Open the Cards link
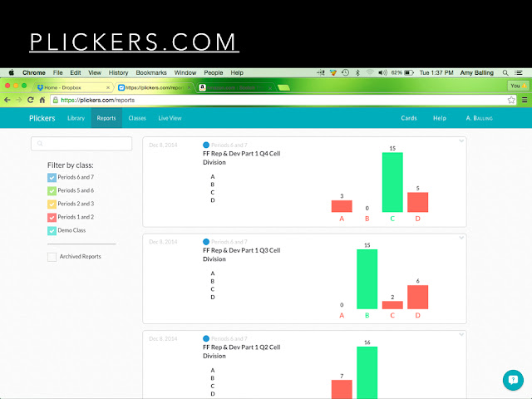Screen dimensions: 532x399 [x=409, y=118]
